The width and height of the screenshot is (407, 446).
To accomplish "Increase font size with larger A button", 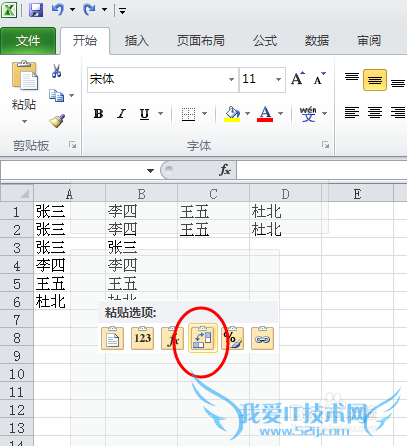I will click(298, 79).
